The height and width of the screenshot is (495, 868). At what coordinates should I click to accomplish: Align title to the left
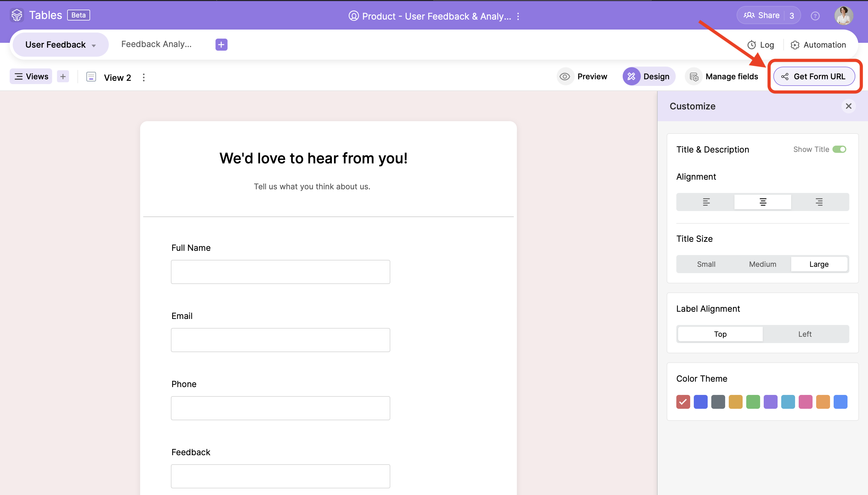tap(706, 202)
